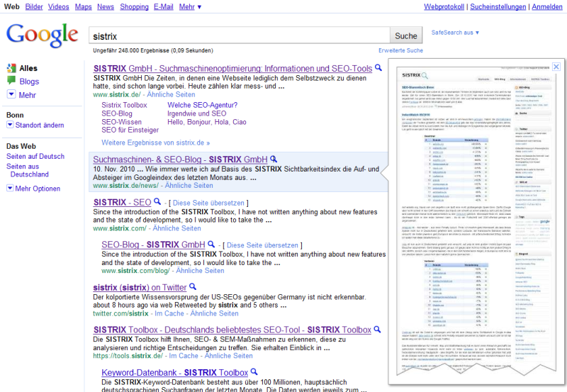Click preview magnifier beside Keyword-Datenbank result
The height and width of the screenshot is (392, 567).
[254, 372]
